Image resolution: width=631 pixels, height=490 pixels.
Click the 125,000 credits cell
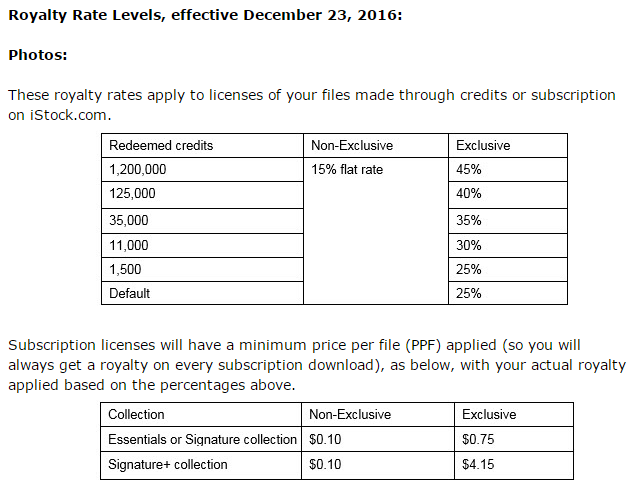[x=202, y=195]
